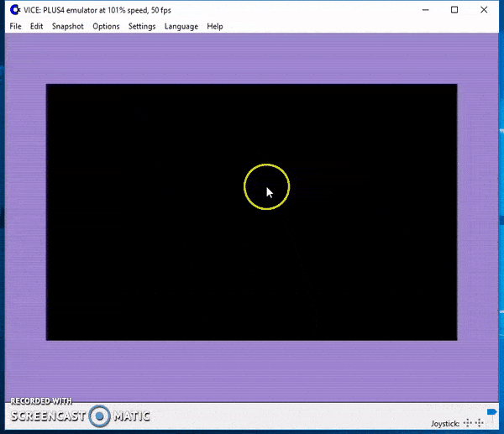Open the Edit menu
The height and width of the screenshot is (434, 504).
click(36, 26)
